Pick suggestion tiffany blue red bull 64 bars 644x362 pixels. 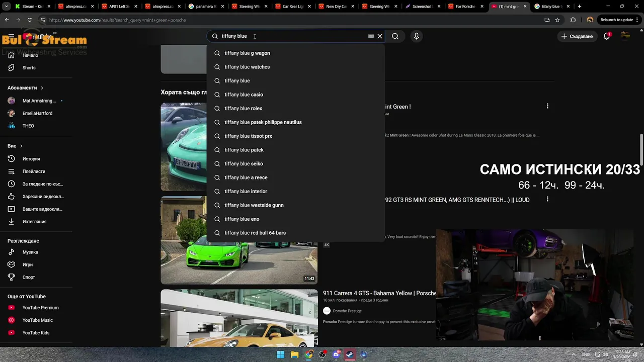(x=296, y=233)
